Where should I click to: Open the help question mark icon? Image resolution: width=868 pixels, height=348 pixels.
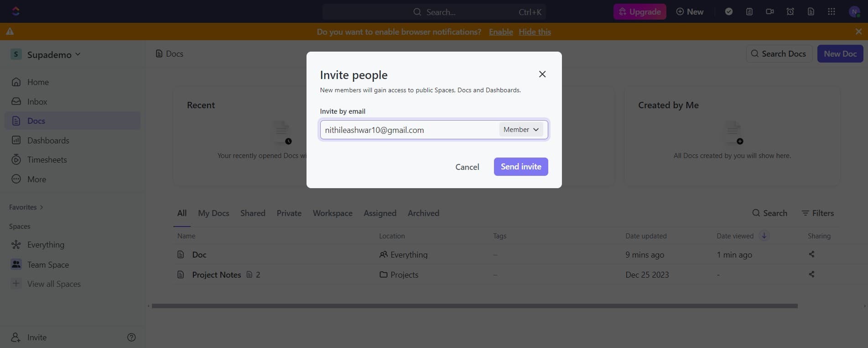[x=131, y=337]
